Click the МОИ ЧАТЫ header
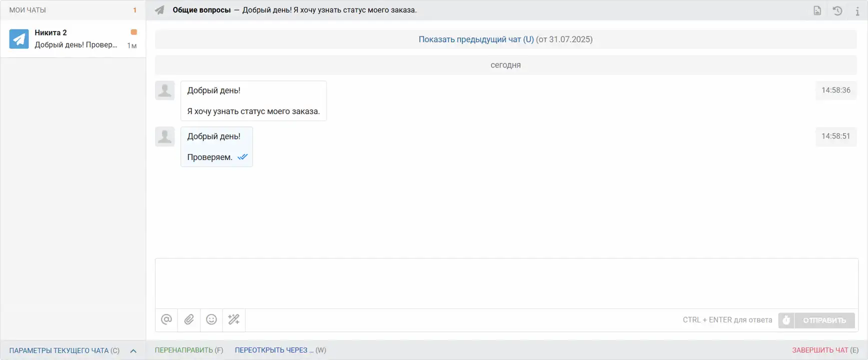 (x=27, y=10)
